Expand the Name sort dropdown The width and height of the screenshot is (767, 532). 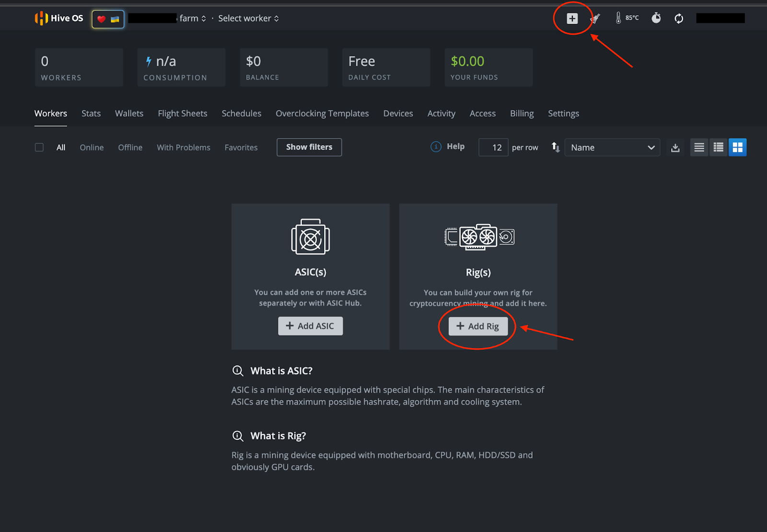(612, 148)
